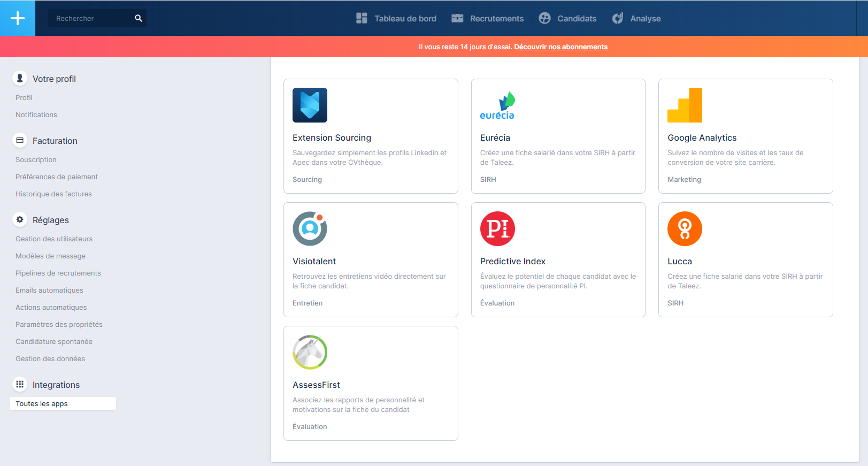Click the Candidats people icon
Viewport: 868px width, 466px height.
(x=544, y=18)
